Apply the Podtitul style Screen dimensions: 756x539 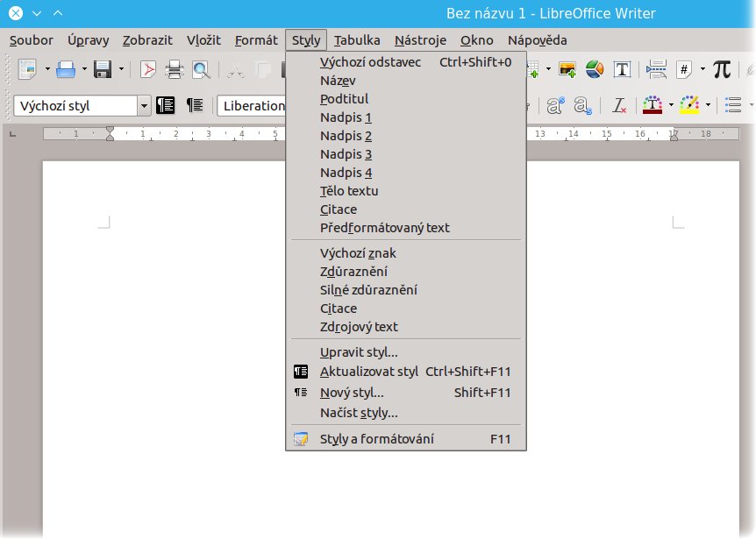(x=406, y=99)
